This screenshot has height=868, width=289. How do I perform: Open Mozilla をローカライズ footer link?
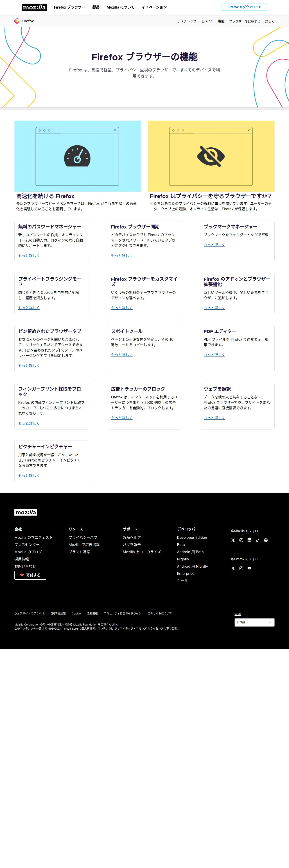(142, 552)
